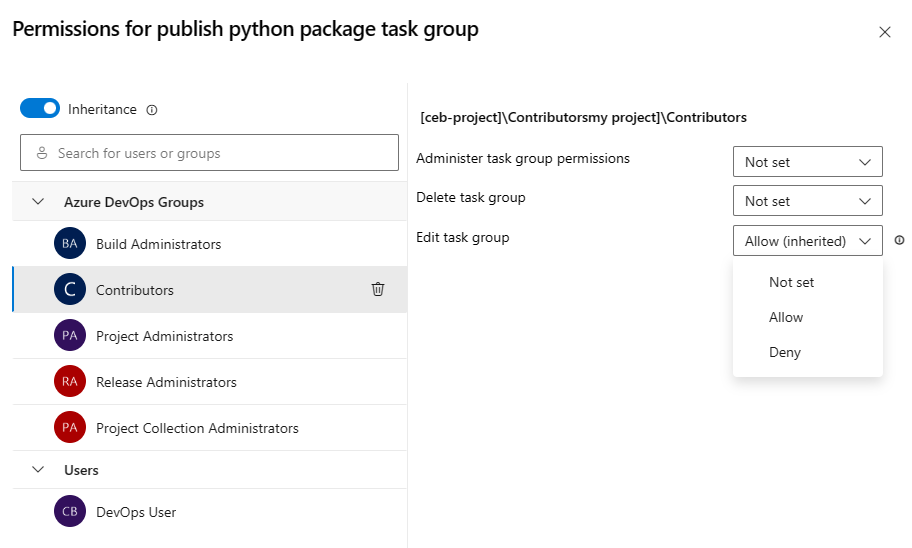This screenshot has height=548, width=912.
Task: Click the Edit task group dropdown
Action: 807,241
